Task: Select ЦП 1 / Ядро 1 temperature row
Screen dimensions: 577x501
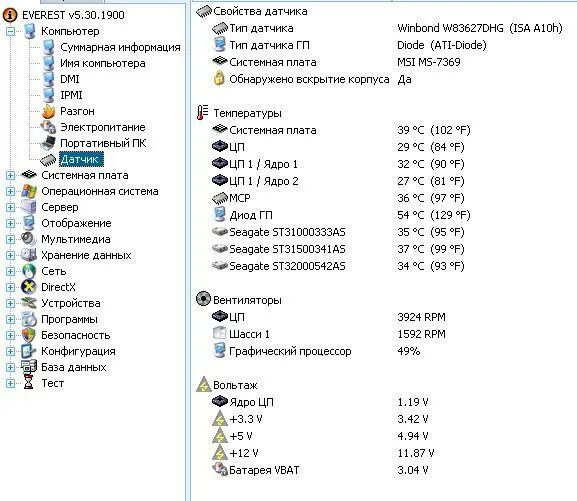Action: 263,164
